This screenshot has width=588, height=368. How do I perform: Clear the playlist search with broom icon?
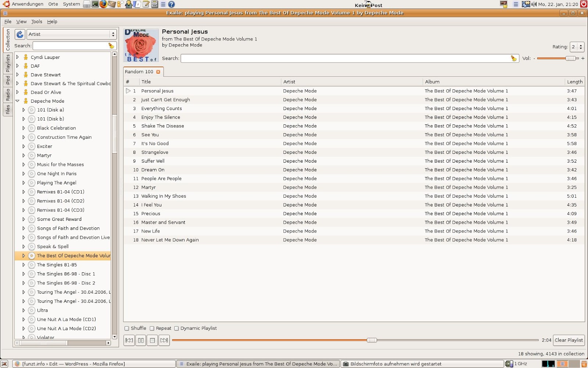[x=513, y=58]
